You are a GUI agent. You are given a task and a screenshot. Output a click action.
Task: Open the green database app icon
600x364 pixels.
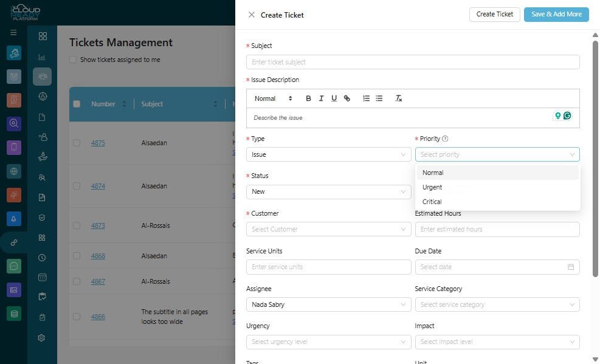14,314
